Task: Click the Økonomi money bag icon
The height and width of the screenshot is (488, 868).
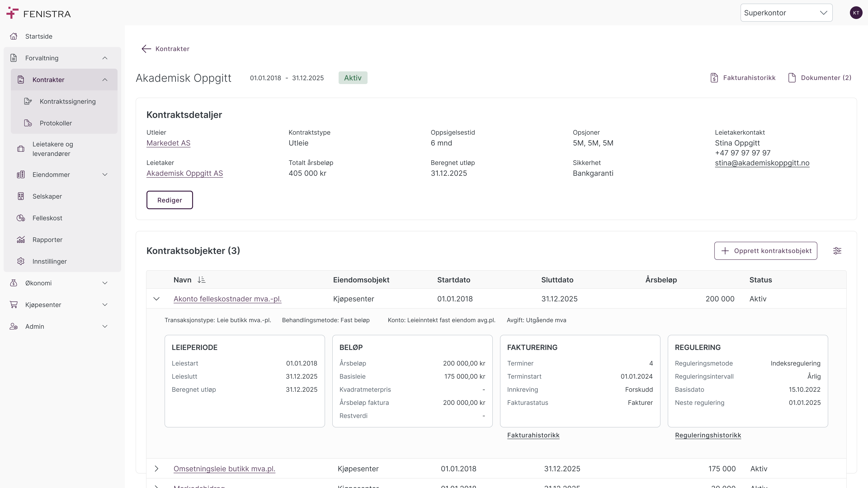Action: pos(14,283)
